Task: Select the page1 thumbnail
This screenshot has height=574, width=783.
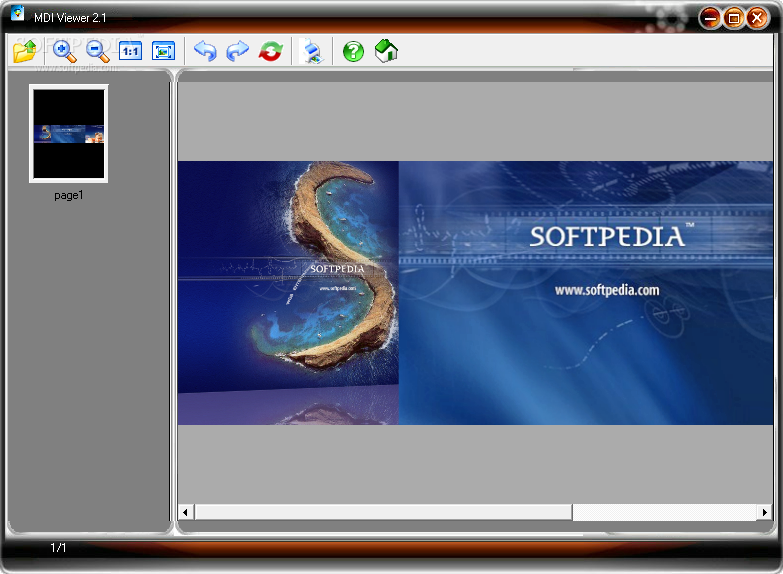Action: (69, 134)
